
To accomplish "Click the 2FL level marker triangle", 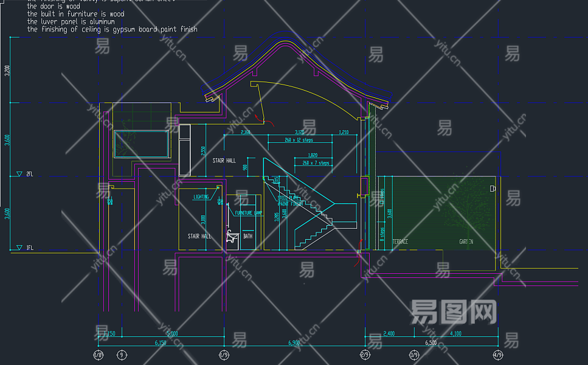I will (19, 174).
